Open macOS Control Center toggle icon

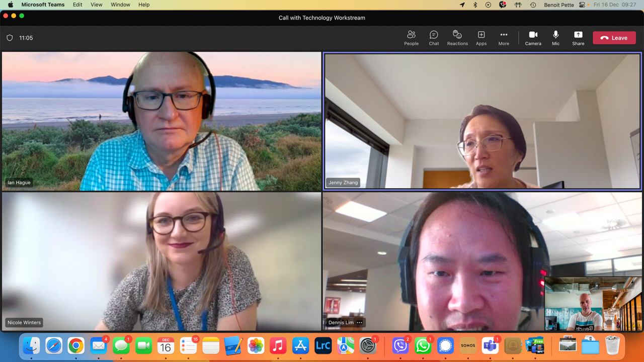582,5
